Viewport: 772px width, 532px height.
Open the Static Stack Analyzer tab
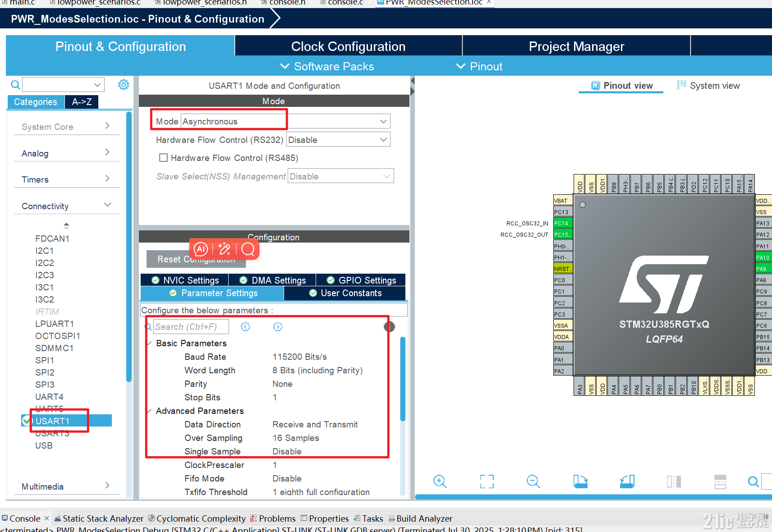99,518
